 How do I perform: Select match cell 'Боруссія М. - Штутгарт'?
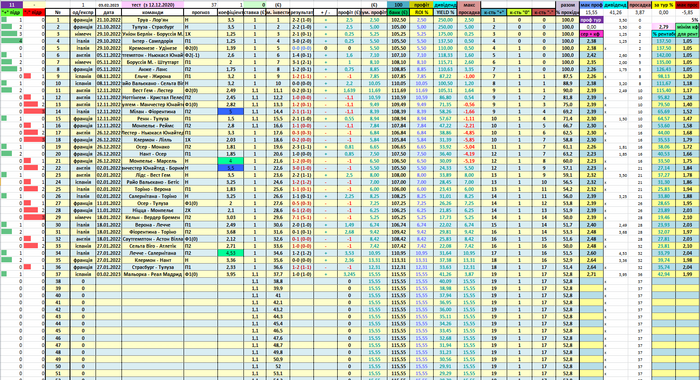coord(152,63)
